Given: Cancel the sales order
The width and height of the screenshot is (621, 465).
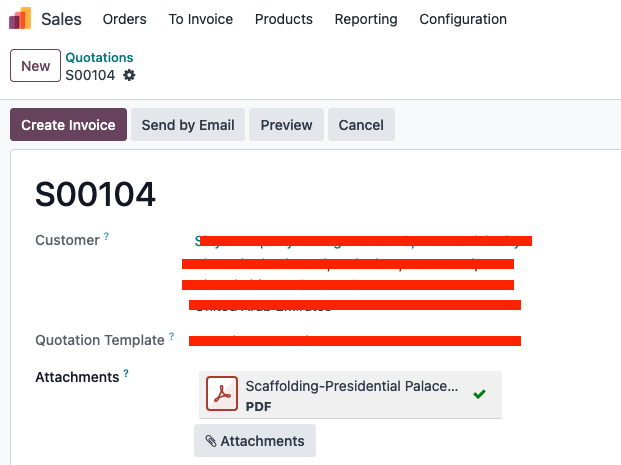Looking at the screenshot, I should coord(361,125).
